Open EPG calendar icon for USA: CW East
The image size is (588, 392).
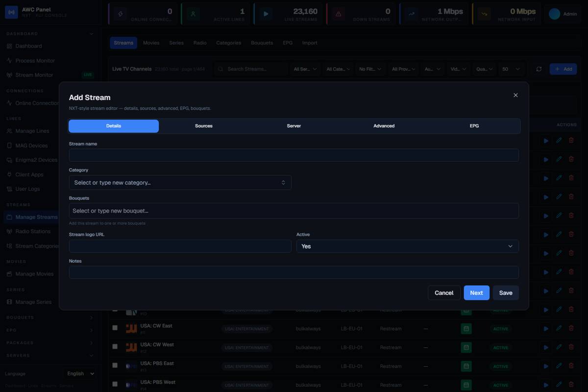(466, 329)
